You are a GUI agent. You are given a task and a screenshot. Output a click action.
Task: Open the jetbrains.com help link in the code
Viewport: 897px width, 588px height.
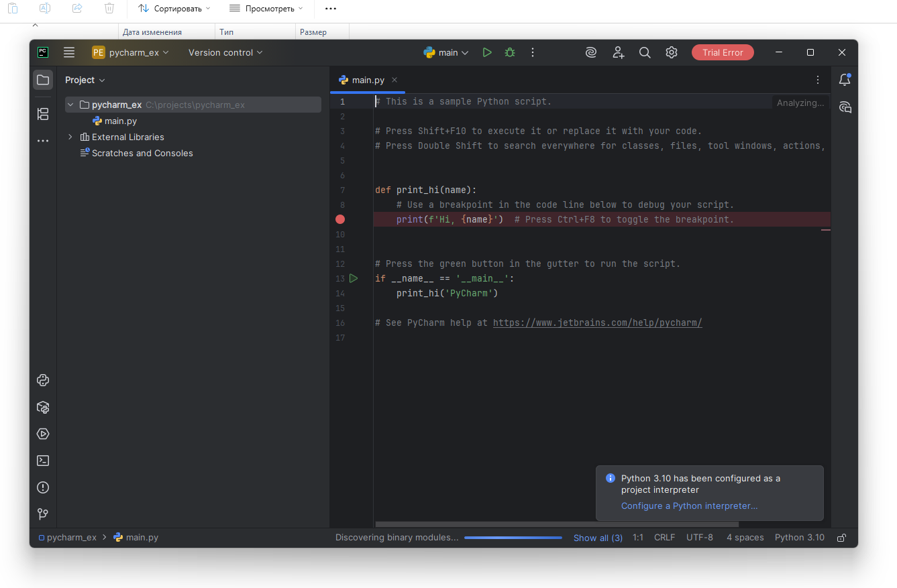597,322
